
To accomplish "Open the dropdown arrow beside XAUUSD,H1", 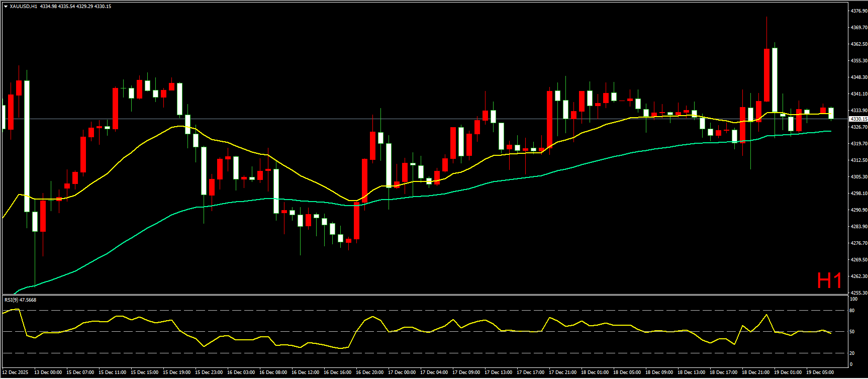I will click(x=6, y=7).
